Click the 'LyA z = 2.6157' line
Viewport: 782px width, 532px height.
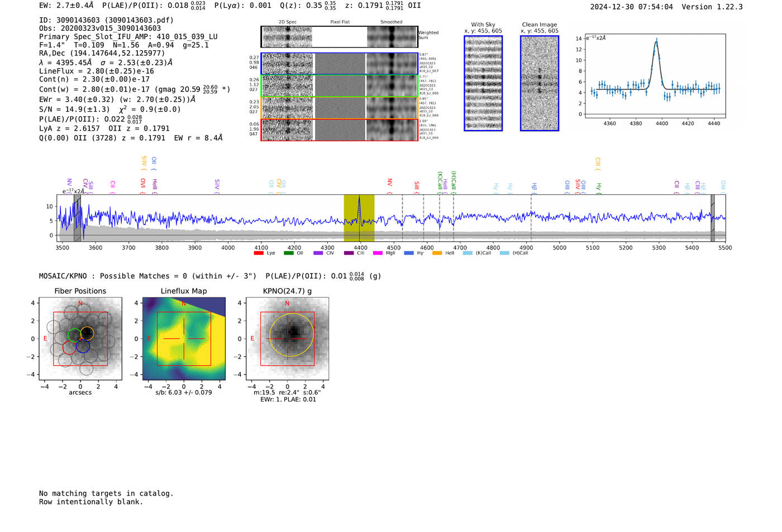(104, 128)
